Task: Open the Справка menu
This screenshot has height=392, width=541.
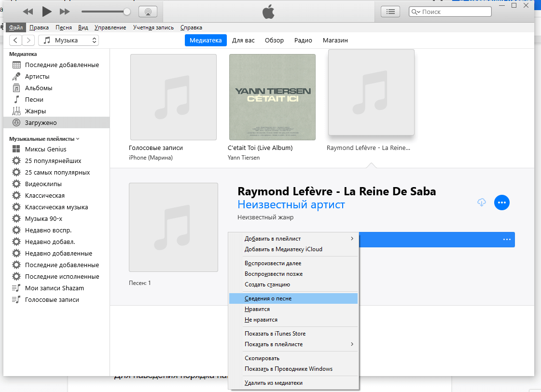Action: [191, 27]
